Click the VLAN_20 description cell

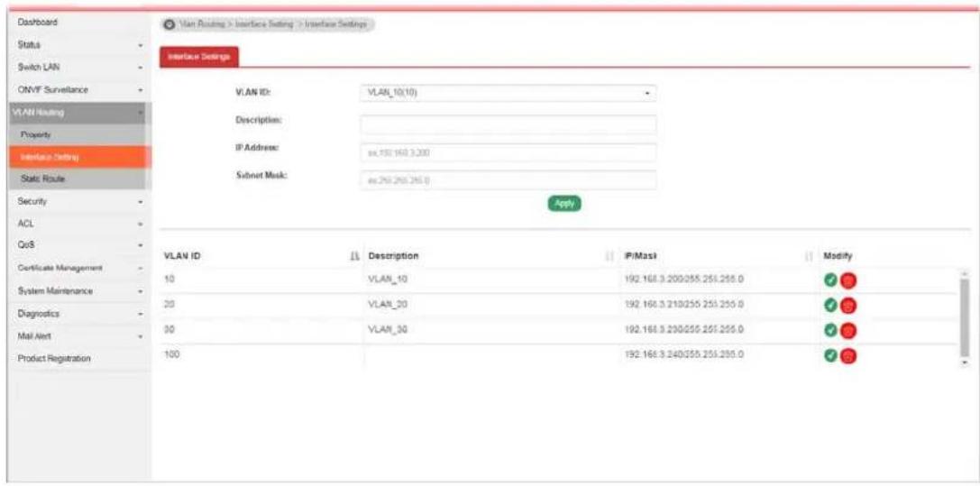pyautogui.click(x=389, y=304)
